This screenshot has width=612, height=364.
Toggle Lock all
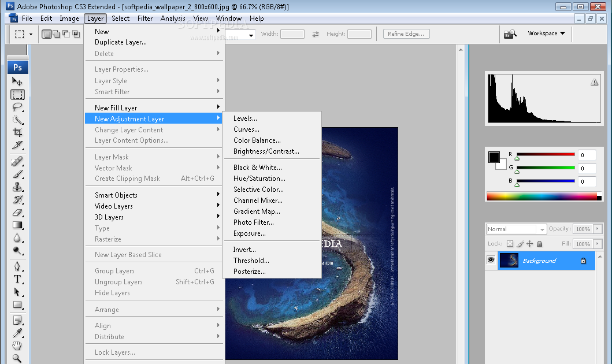pos(539,244)
